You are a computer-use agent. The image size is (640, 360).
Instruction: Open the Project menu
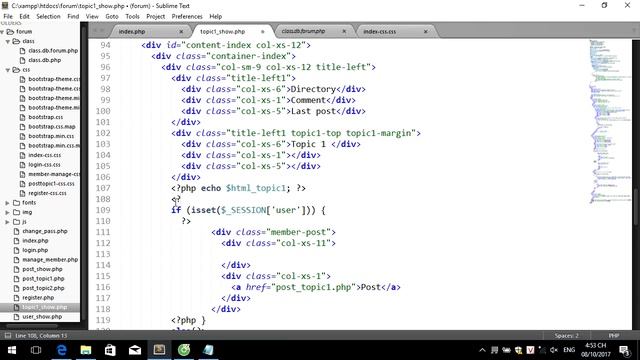click(156, 16)
